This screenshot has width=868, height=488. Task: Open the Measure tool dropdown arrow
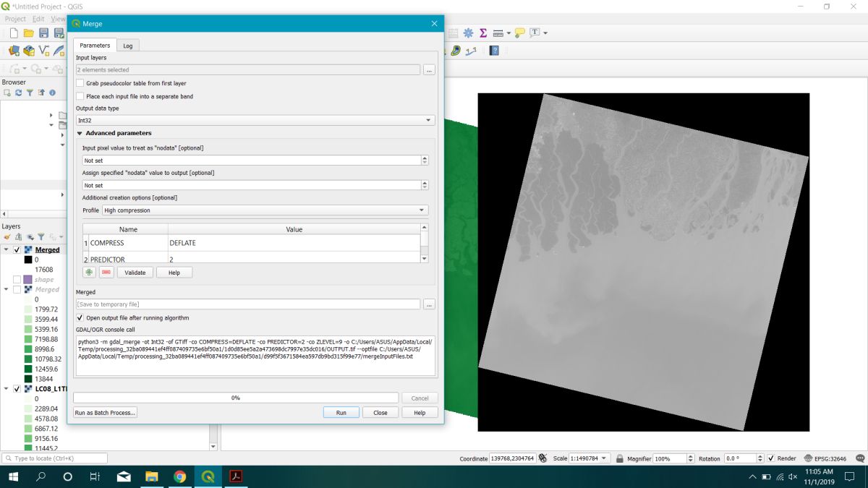pos(509,33)
